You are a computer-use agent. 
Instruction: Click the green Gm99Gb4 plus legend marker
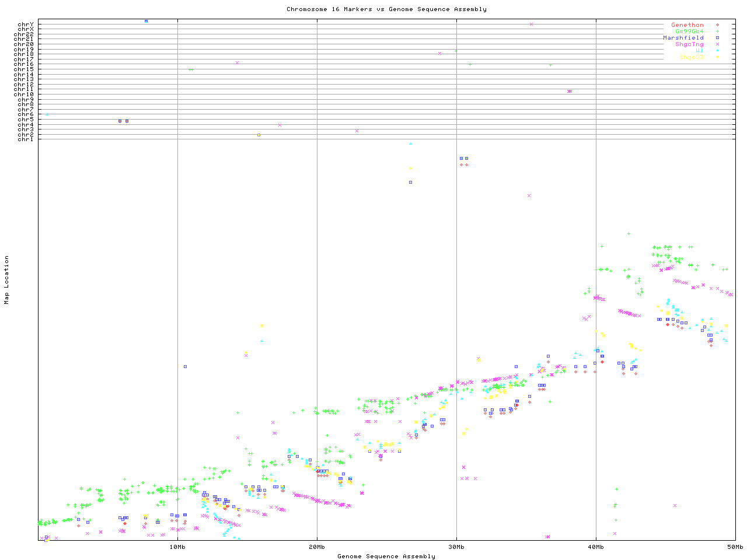(x=717, y=32)
